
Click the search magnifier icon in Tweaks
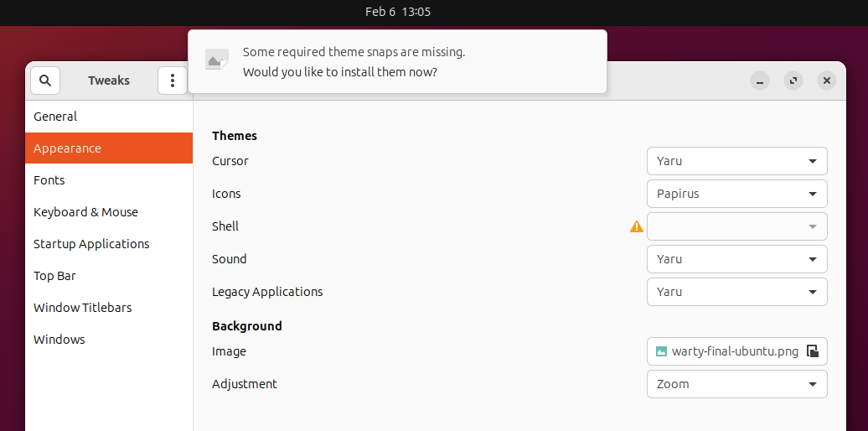coord(45,80)
